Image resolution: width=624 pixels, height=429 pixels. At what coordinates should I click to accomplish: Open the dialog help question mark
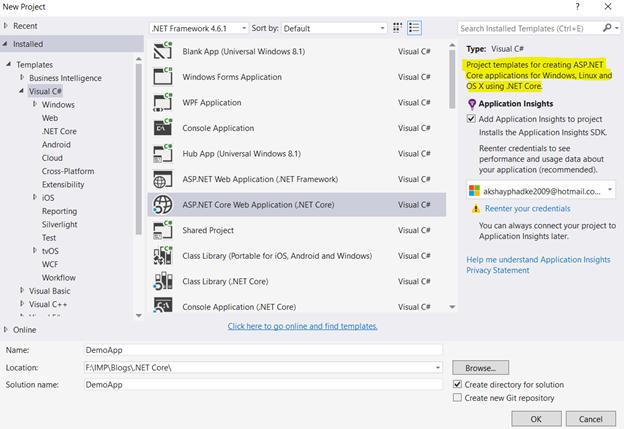click(577, 7)
